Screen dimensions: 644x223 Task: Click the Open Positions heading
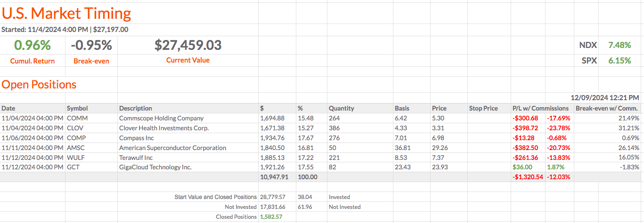[x=39, y=85]
